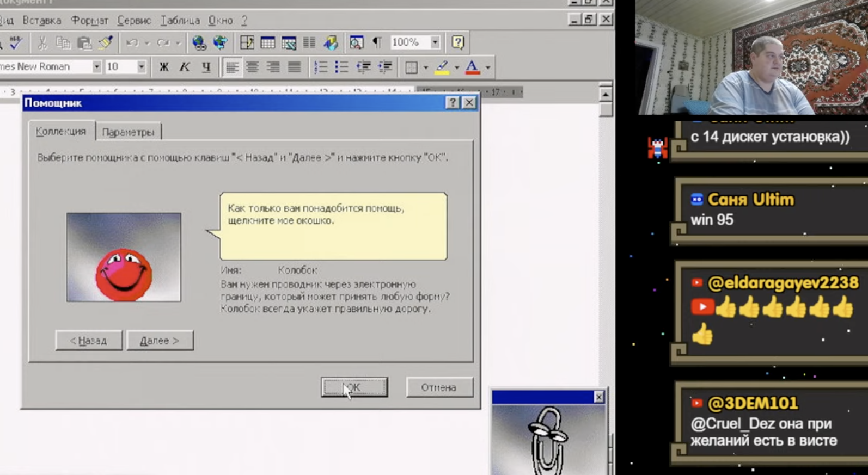Click the Далее > button
Image resolution: width=868 pixels, height=475 pixels.
pyautogui.click(x=160, y=341)
